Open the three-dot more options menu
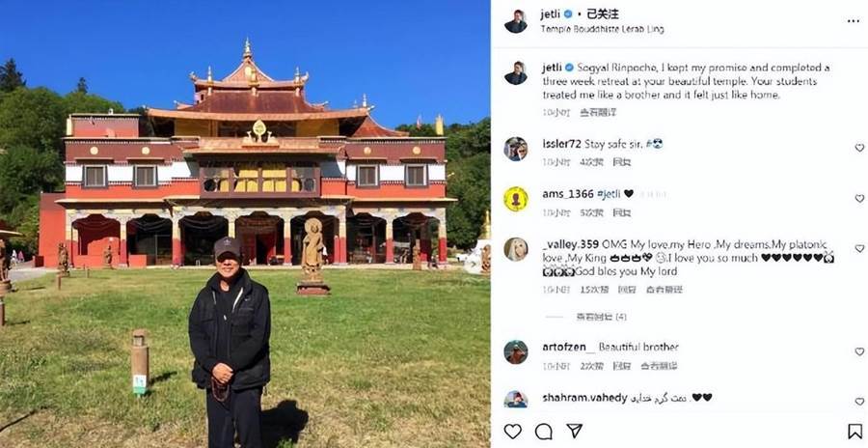The width and height of the screenshot is (868, 448). pos(854,21)
